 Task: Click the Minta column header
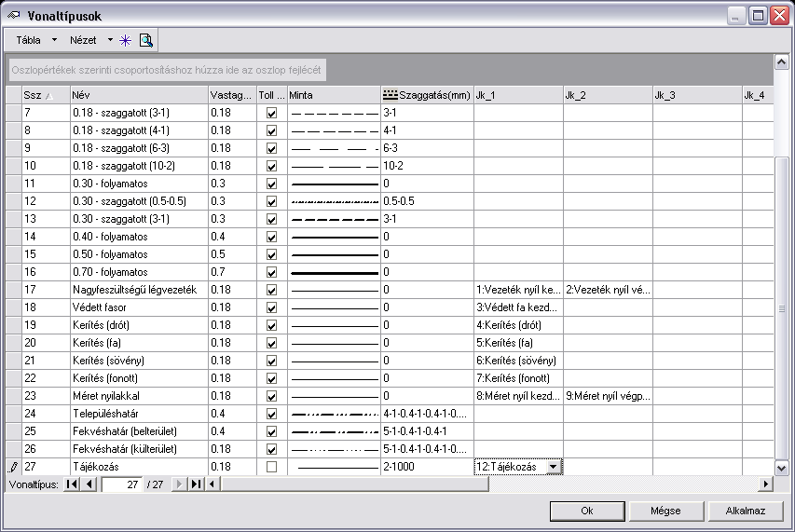(x=334, y=95)
